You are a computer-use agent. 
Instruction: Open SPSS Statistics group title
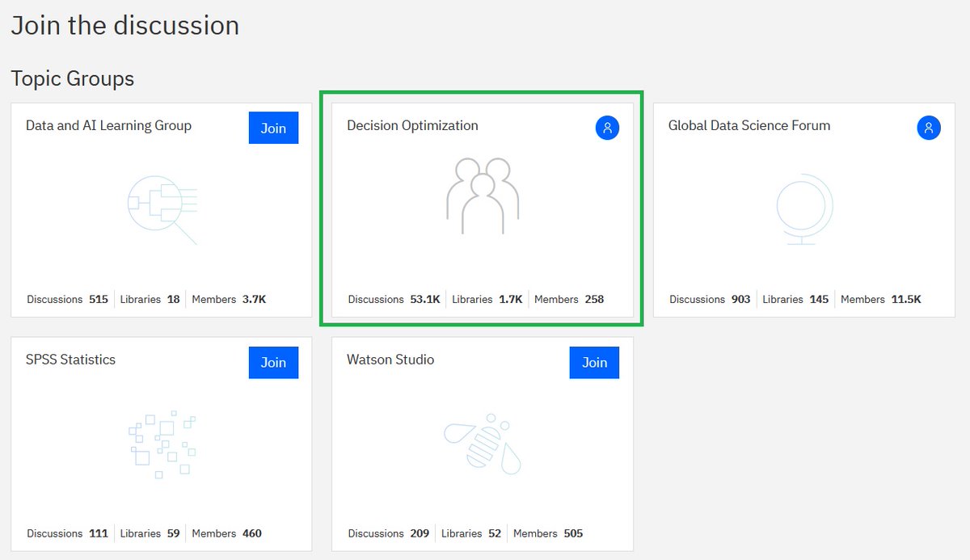point(70,360)
